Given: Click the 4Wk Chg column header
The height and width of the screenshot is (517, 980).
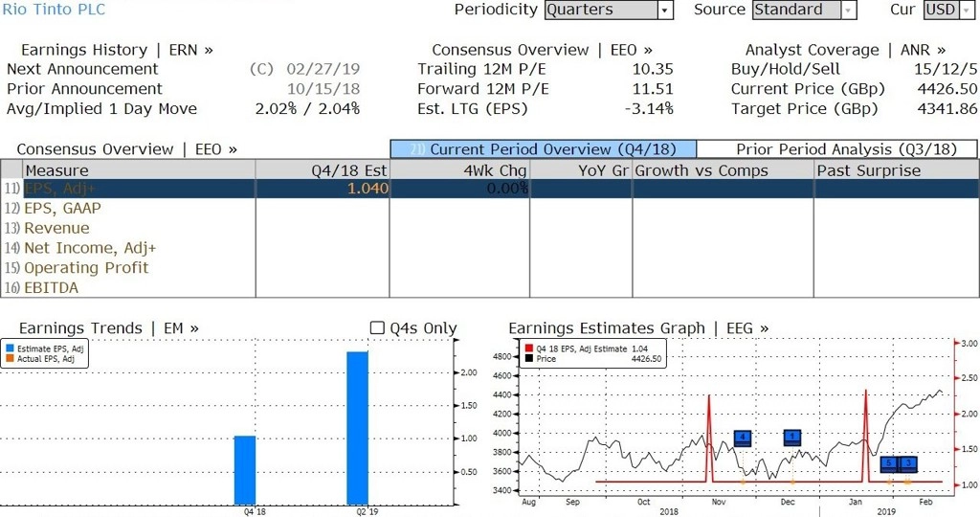Looking at the screenshot, I should coord(459,170).
